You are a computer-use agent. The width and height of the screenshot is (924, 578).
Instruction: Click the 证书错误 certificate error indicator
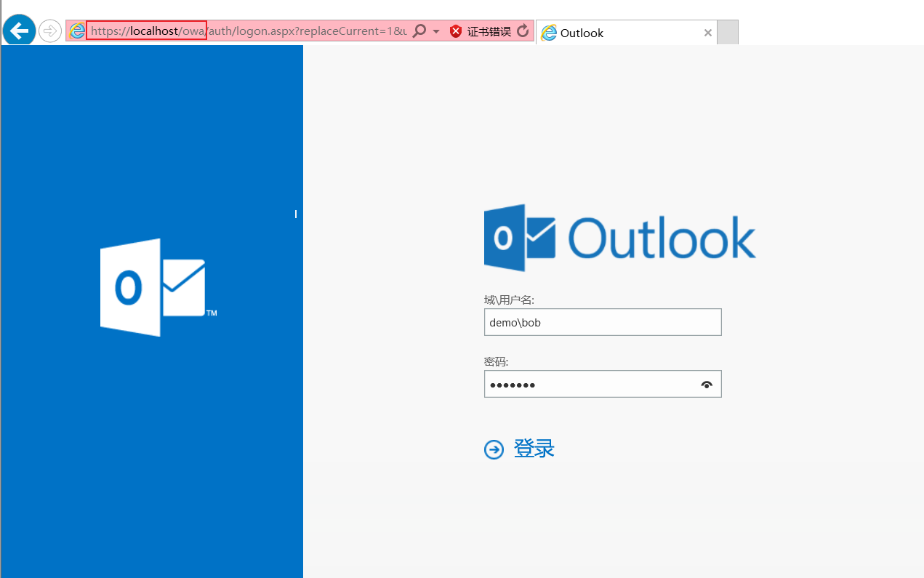480,31
